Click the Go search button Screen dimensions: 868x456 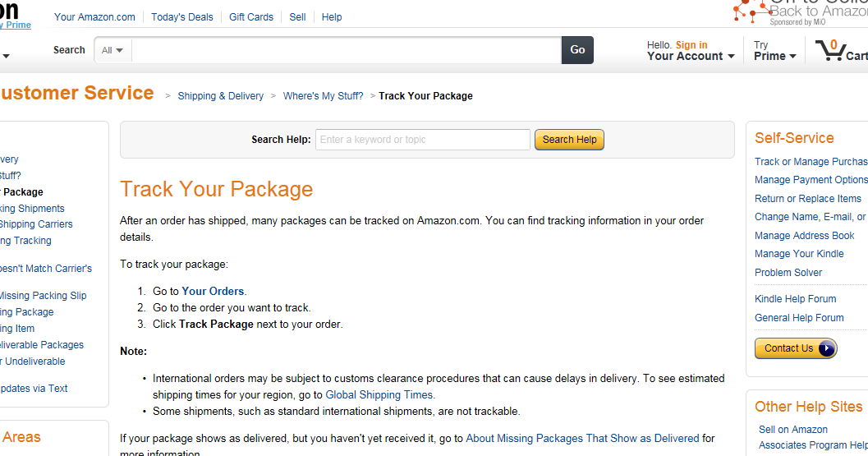577,50
